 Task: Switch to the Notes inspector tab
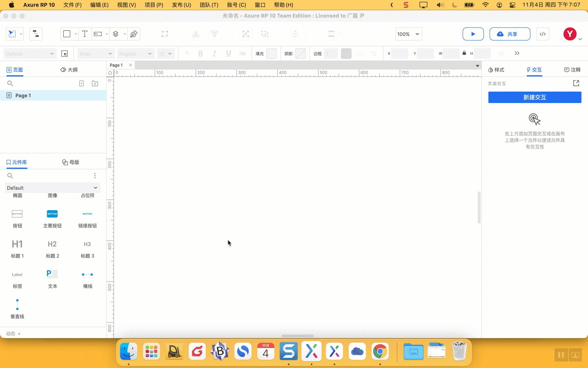[572, 70]
